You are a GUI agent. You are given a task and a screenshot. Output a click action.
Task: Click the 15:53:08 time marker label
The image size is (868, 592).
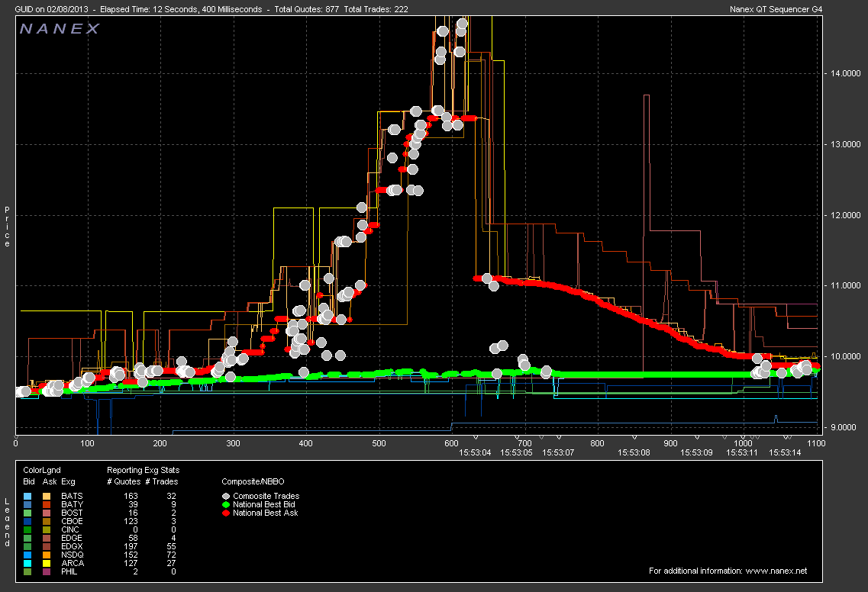tap(634, 452)
